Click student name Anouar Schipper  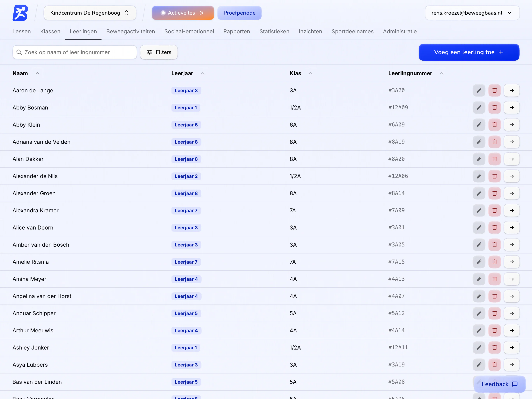pos(34,313)
